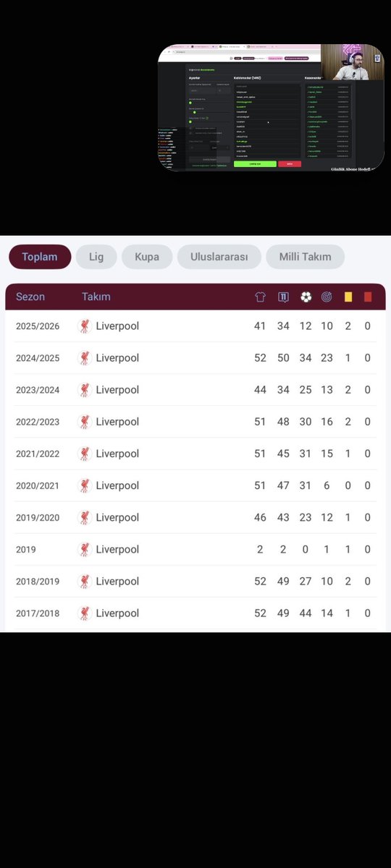
Task: Tap the football goals column icon
Action: click(x=306, y=297)
